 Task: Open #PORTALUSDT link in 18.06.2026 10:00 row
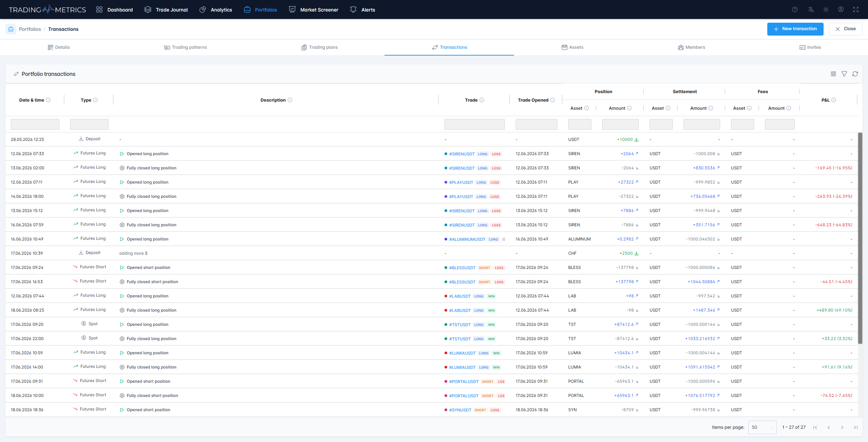coord(464,396)
